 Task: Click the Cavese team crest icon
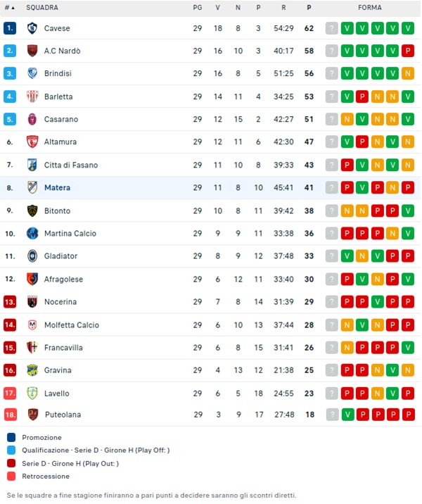(x=32, y=28)
